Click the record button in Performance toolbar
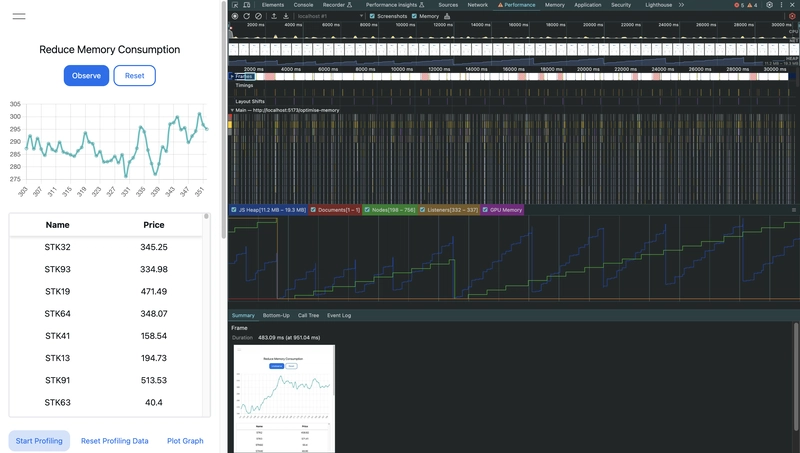This screenshot has width=800, height=453. [x=235, y=16]
